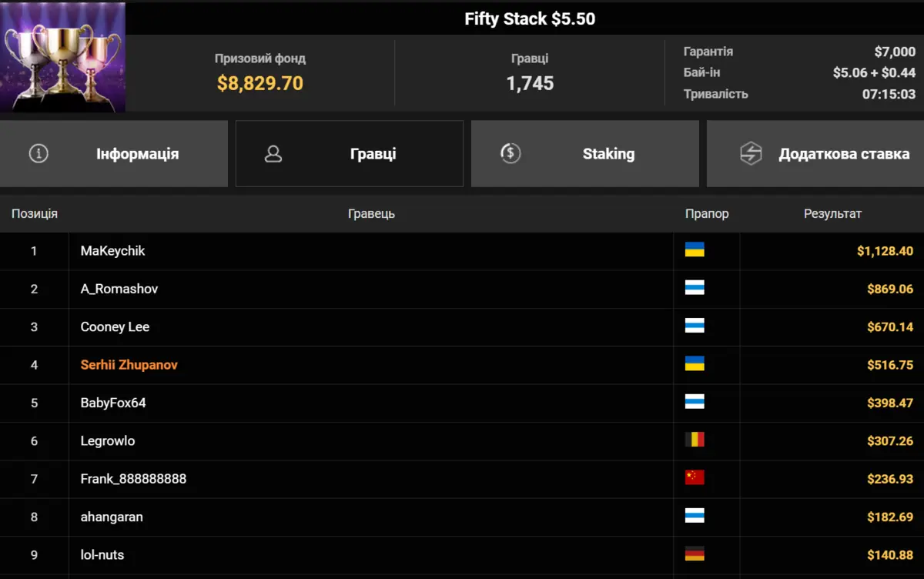
Task: Click the $869.06 result for A_Romashov
Action: tap(890, 289)
